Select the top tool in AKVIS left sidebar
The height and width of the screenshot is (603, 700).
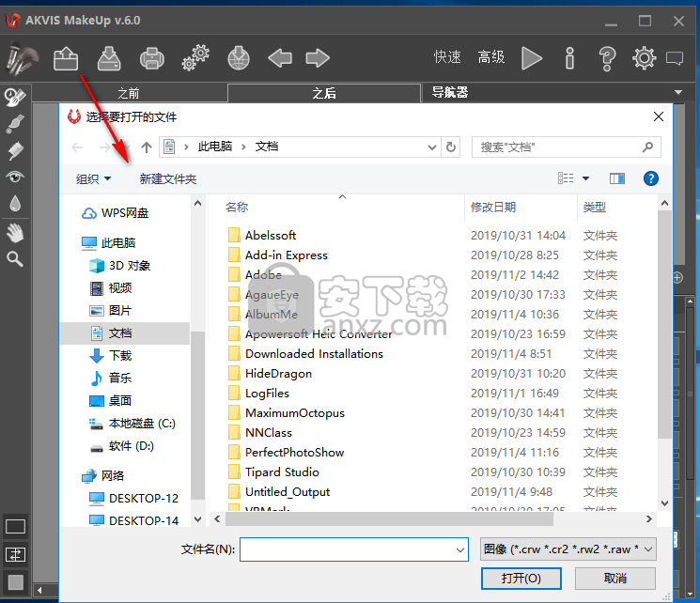tap(15, 97)
